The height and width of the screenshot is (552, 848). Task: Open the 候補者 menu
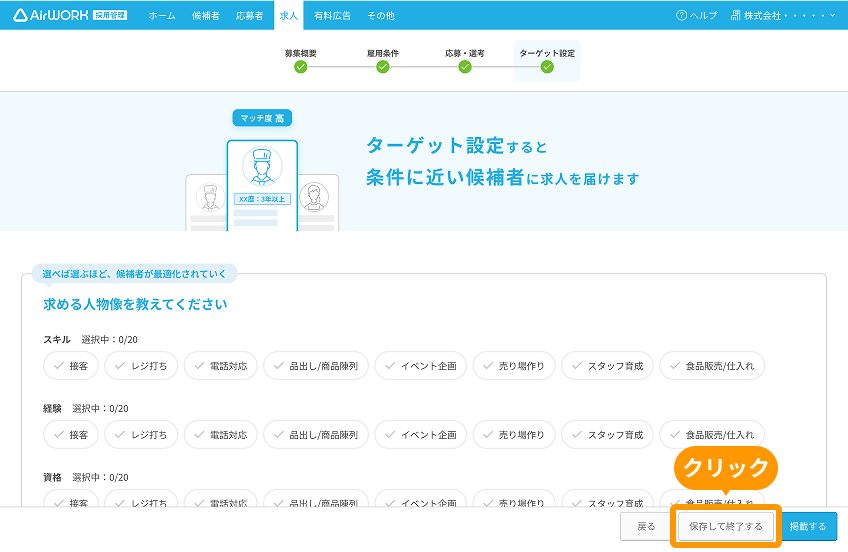[x=206, y=16]
